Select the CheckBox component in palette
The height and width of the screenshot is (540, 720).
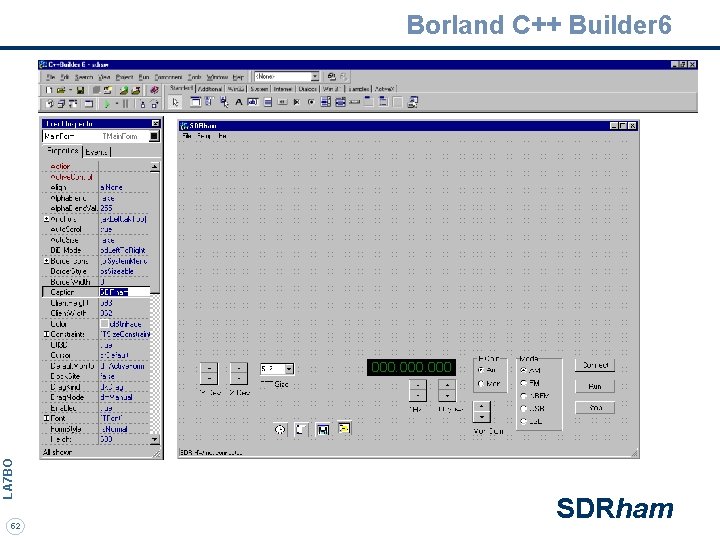(297, 102)
